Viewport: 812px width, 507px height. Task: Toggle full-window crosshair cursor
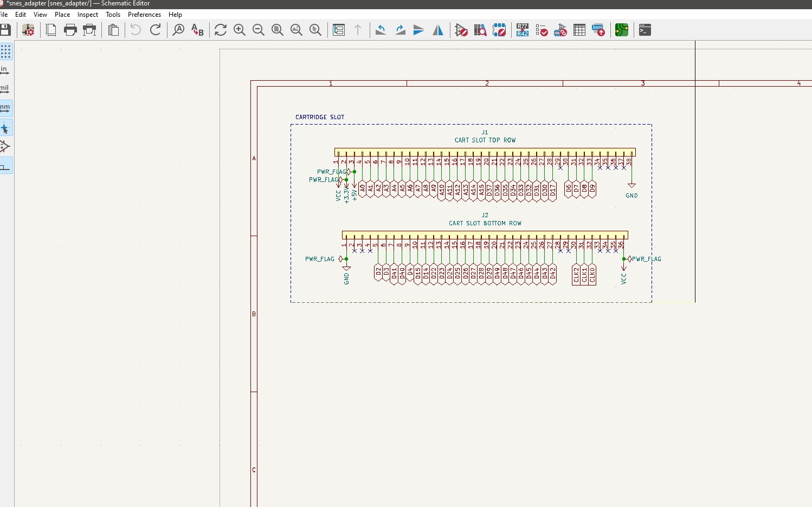[x=5, y=128]
